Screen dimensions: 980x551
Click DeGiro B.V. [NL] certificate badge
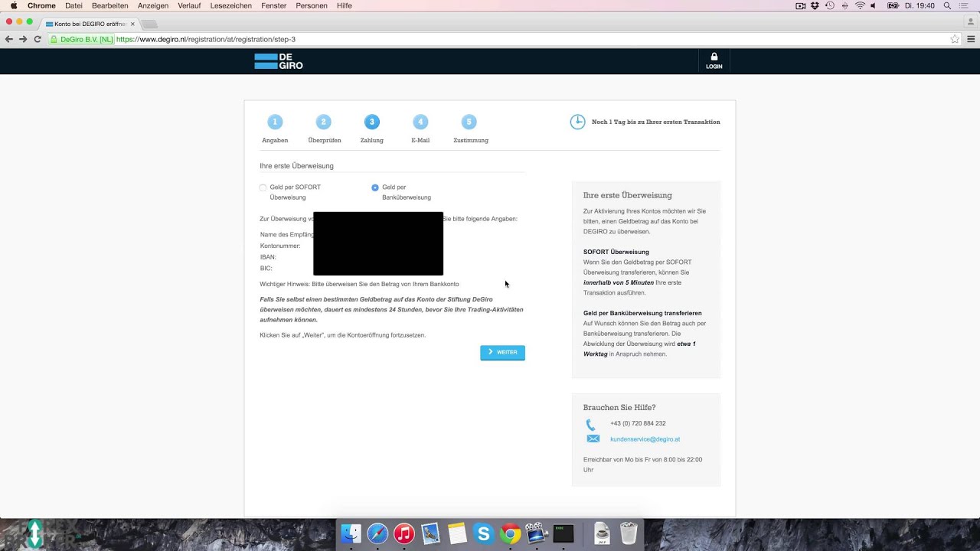point(80,39)
